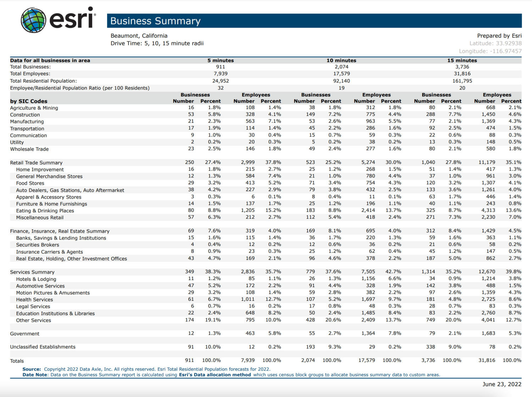The height and width of the screenshot is (397, 532).
Task: Click the "15 minutes" column header
Action: click(x=462, y=60)
